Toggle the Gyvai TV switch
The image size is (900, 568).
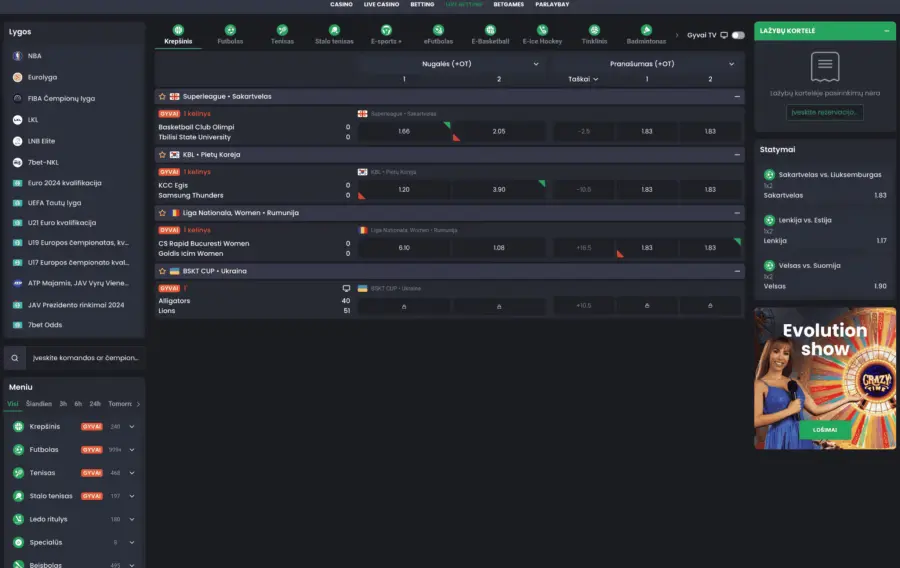[738, 35]
